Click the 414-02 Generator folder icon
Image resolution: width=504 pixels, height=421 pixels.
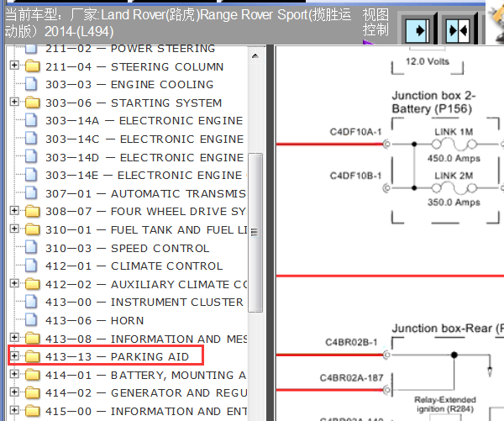coord(33,392)
